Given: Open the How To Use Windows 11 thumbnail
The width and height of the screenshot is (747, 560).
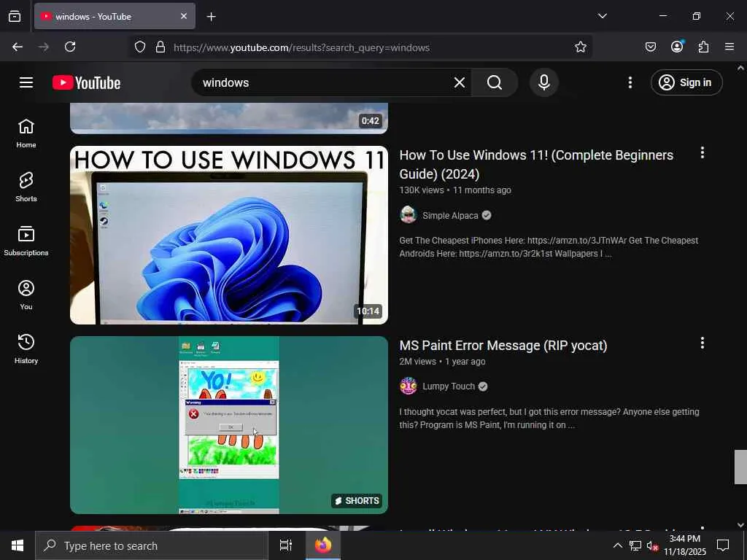Looking at the screenshot, I should [x=229, y=236].
